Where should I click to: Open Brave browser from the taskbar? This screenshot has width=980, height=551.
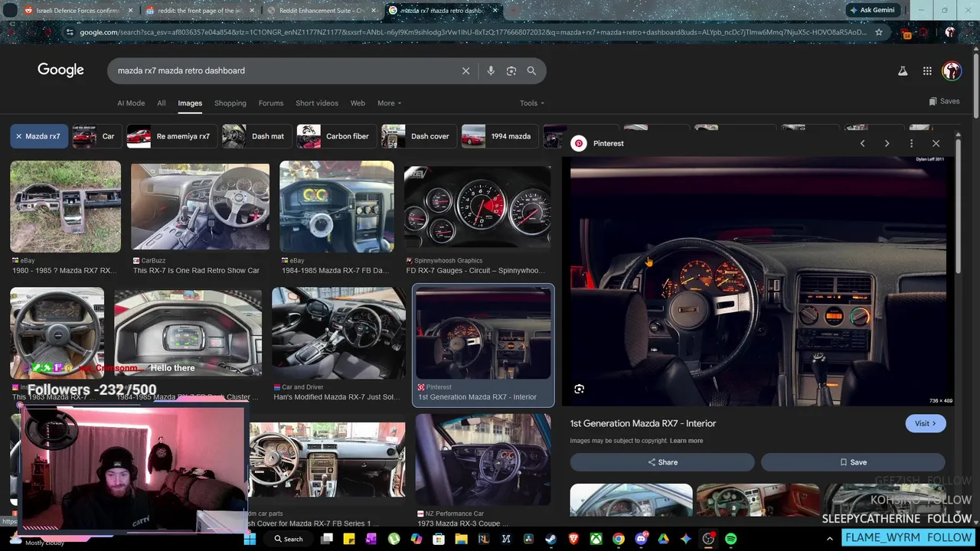pos(573,539)
